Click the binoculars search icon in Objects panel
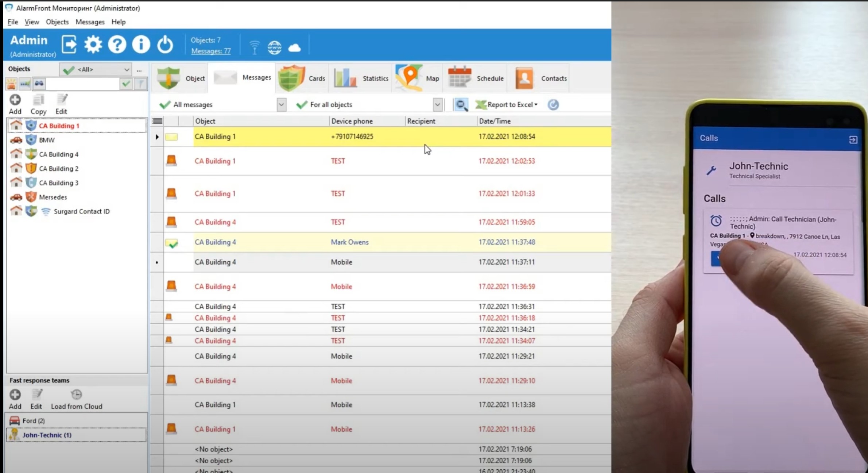The image size is (868, 473). point(39,84)
